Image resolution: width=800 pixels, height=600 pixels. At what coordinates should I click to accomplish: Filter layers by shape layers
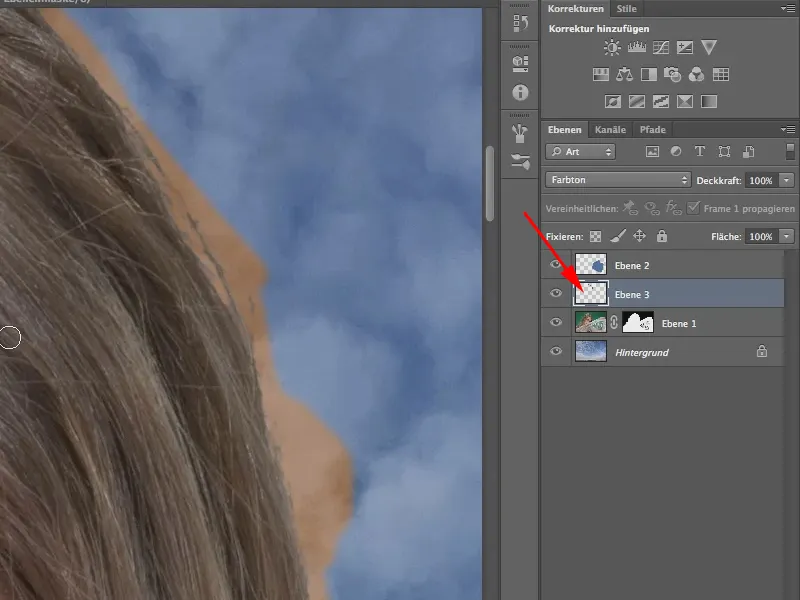click(724, 152)
